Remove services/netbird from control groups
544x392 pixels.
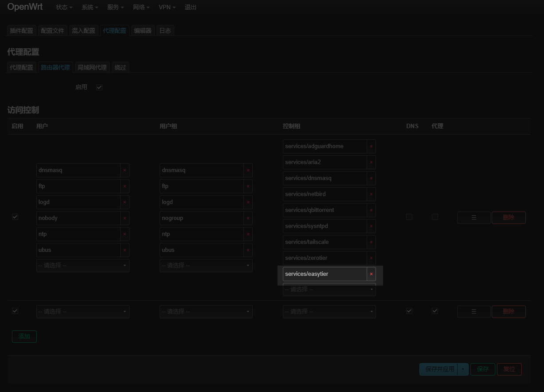coord(371,194)
